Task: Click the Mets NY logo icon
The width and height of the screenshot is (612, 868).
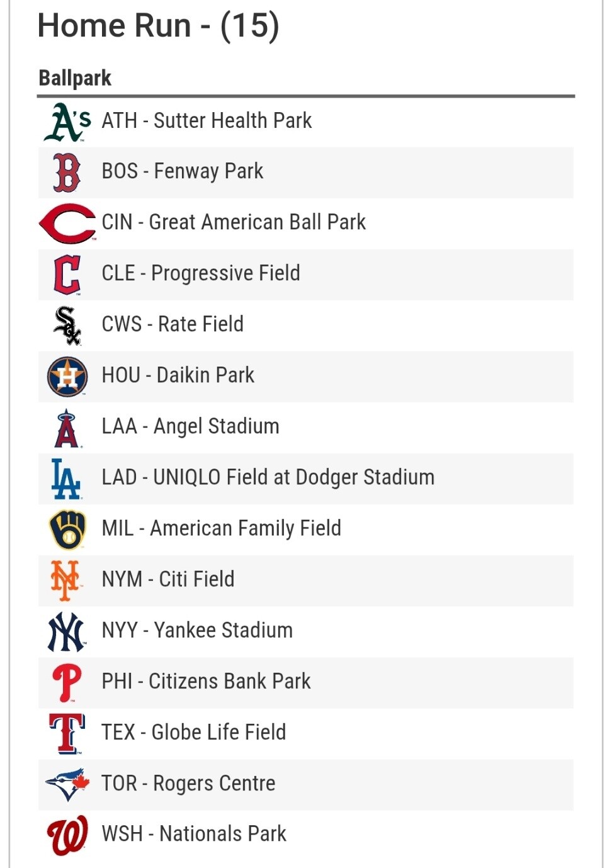Action: 66,581
